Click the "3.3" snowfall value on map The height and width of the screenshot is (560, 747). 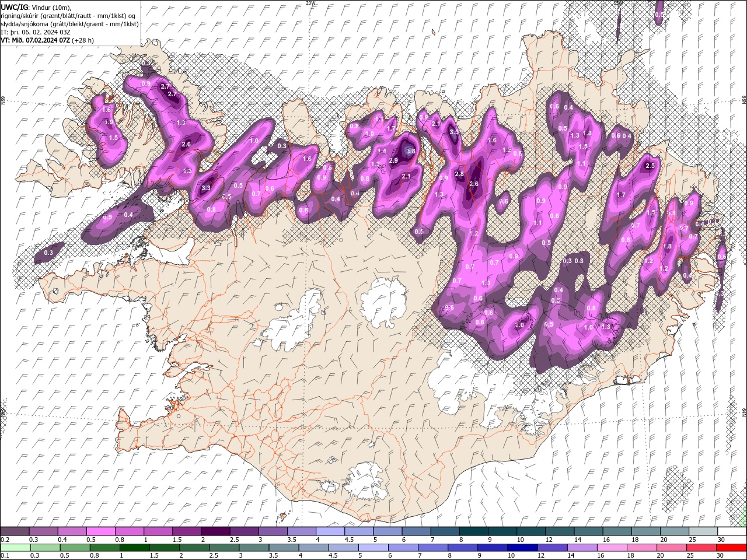click(x=206, y=188)
